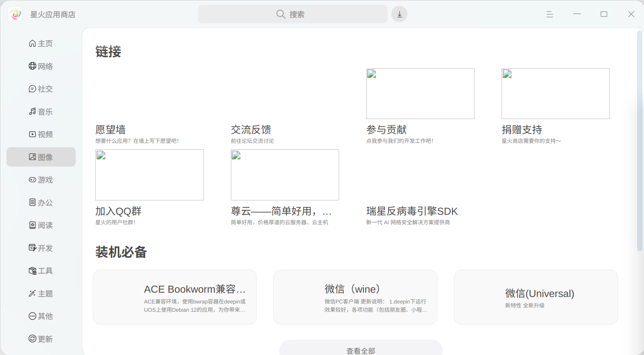
Task: Open the hamburger menu in the title bar
Action: click(x=550, y=14)
